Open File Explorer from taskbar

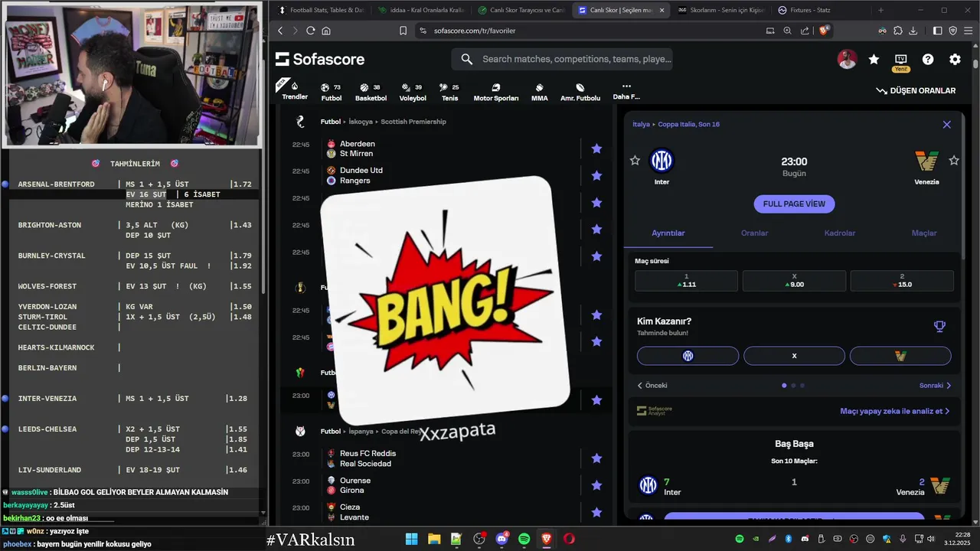click(x=434, y=539)
